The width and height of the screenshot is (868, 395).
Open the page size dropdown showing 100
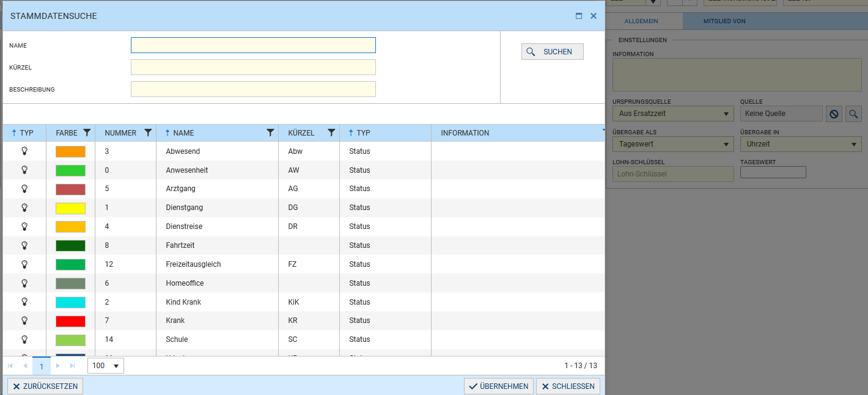(x=106, y=366)
